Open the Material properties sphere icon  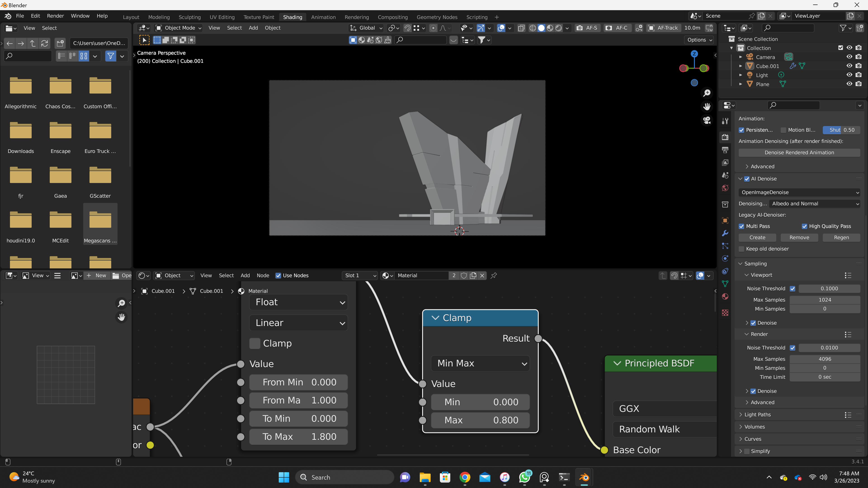click(725, 296)
